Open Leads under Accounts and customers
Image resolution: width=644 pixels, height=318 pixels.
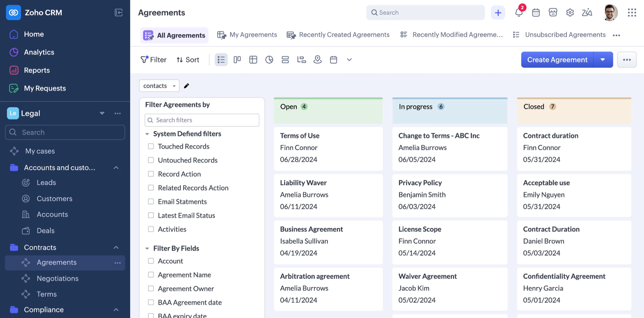pyautogui.click(x=46, y=183)
